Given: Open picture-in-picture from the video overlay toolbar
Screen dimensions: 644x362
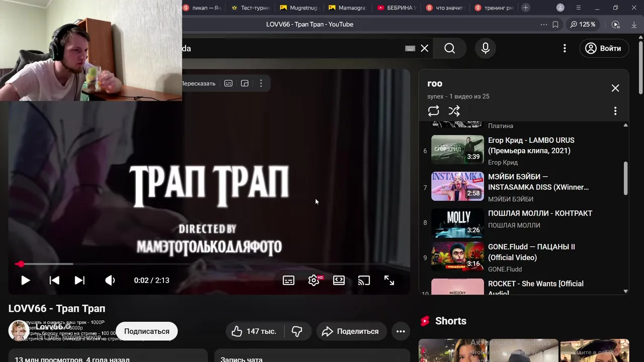Looking at the screenshot, I should pyautogui.click(x=245, y=83).
